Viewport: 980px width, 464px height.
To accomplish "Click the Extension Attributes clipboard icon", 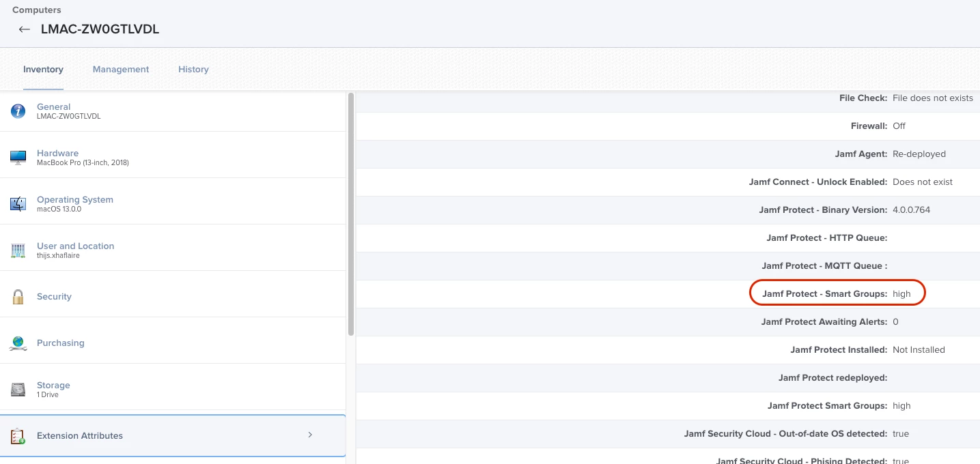I will click(x=18, y=436).
